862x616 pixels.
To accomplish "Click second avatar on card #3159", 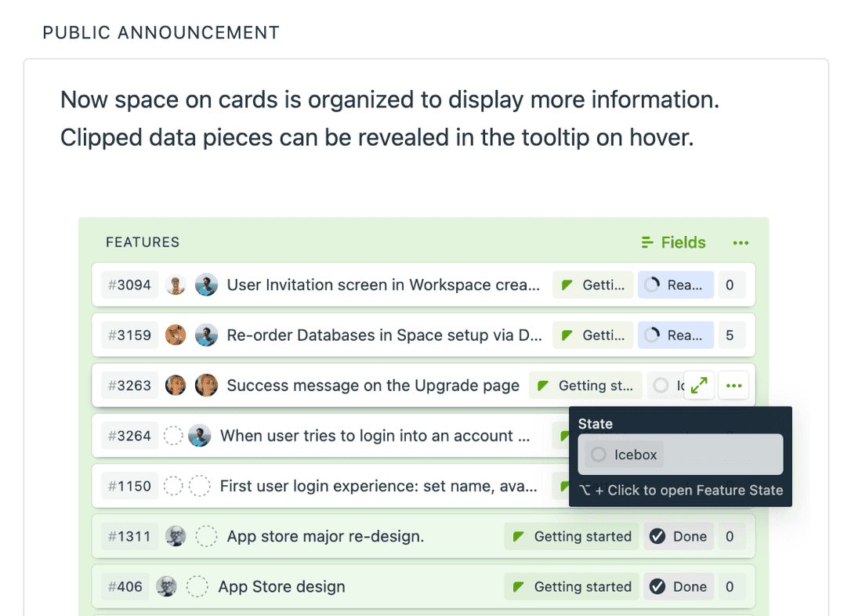I will pos(206,335).
